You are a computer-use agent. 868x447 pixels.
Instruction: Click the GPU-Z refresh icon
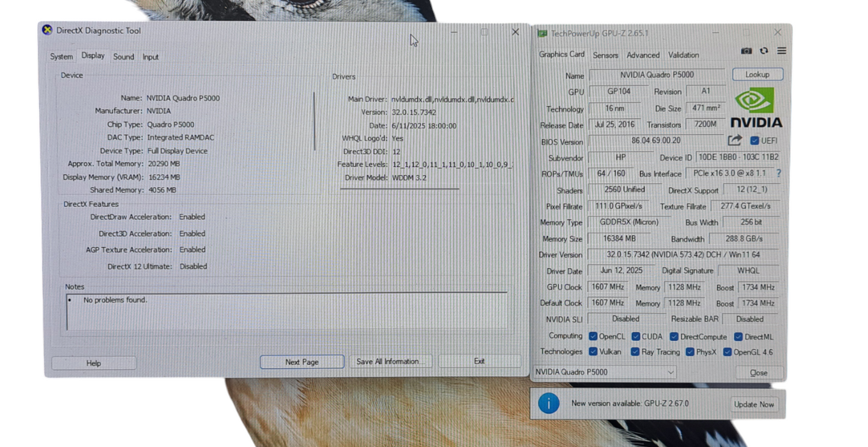[x=764, y=51]
